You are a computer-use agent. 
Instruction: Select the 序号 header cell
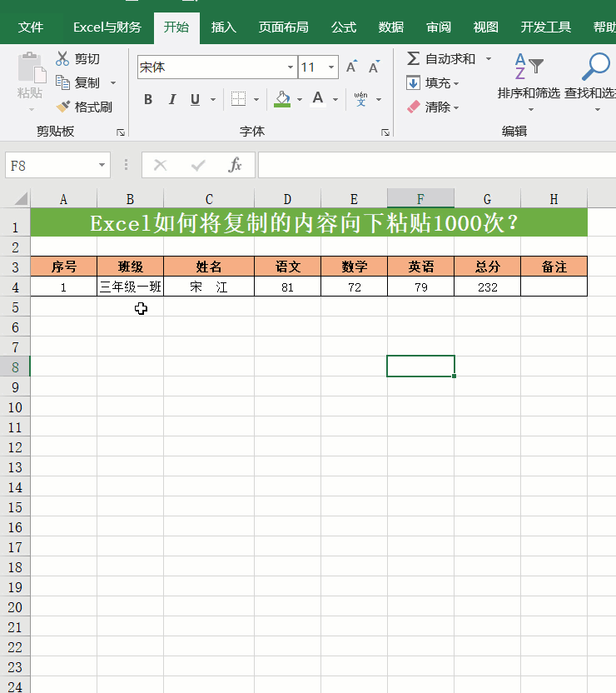tap(63, 267)
